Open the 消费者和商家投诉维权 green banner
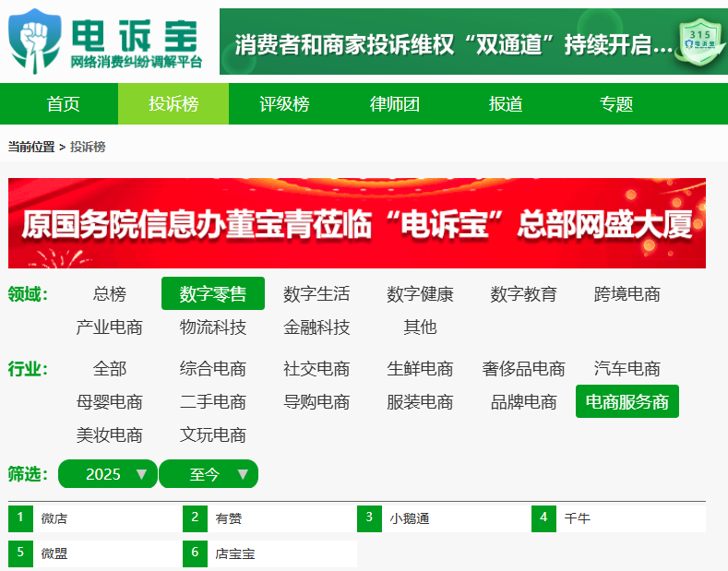 (x=473, y=42)
